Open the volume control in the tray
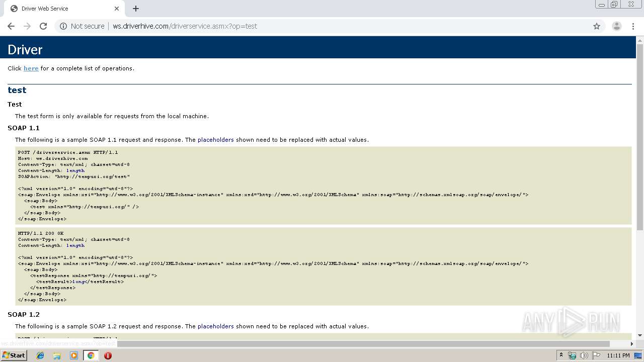This screenshot has height=362, width=644. (x=584, y=355)
